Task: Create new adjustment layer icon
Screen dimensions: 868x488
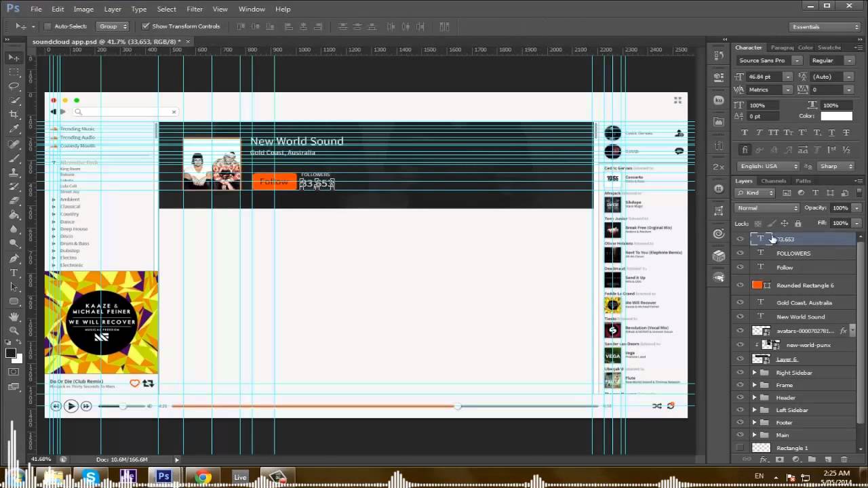Action: [x=795, y=460]
